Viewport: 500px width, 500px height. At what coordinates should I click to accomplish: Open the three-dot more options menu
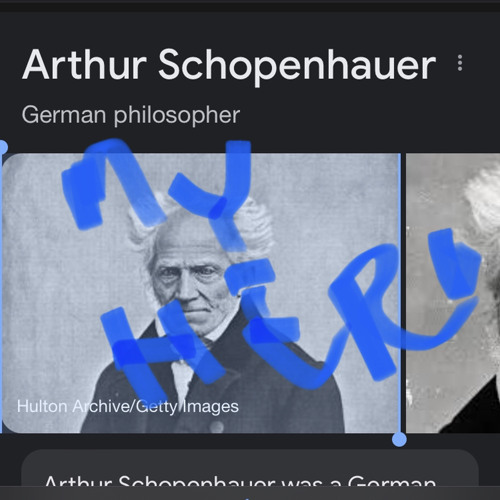tap(460, 63)
